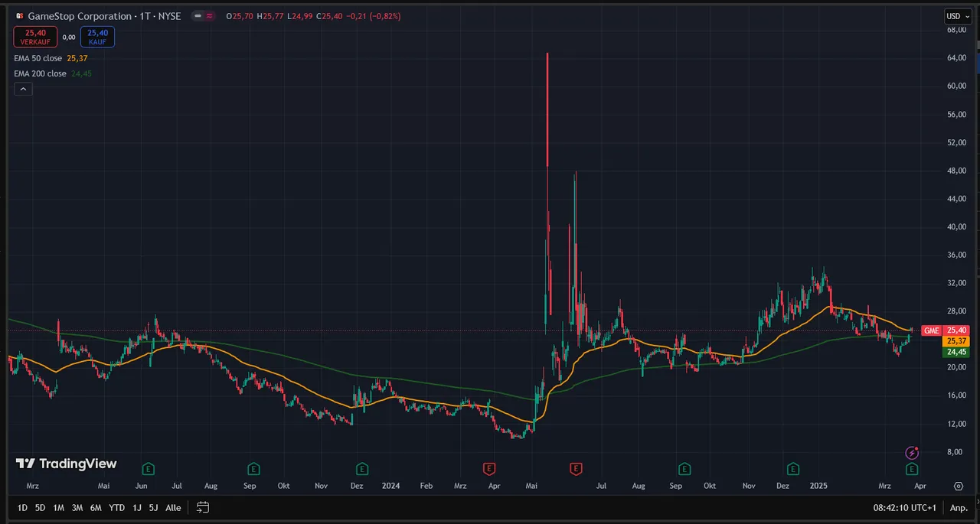Screen dimensions: 980x524
Task: Click the pill-shaped market status indicator
Action: pyautogui.click(x=203, y=16)
